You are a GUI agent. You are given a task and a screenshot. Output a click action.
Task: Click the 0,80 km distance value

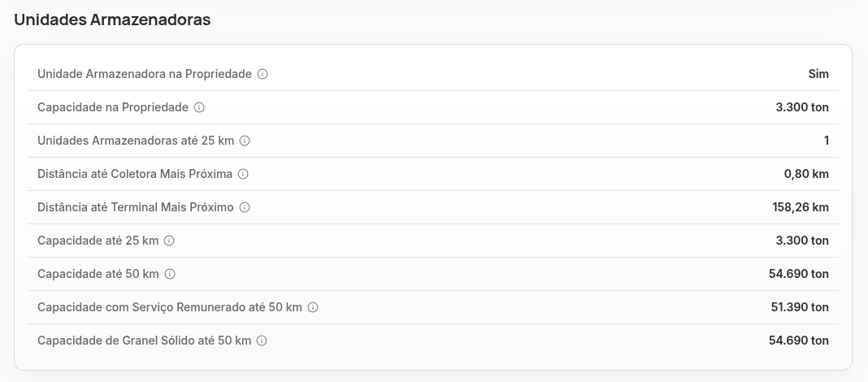pyautogui.click(x=806, y=174)
